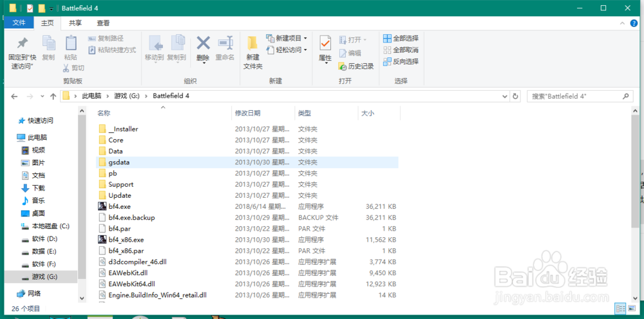Click the Cut (剪切) scissors icon
Viewport: 644px width, 319px height.
click(66, 68)
